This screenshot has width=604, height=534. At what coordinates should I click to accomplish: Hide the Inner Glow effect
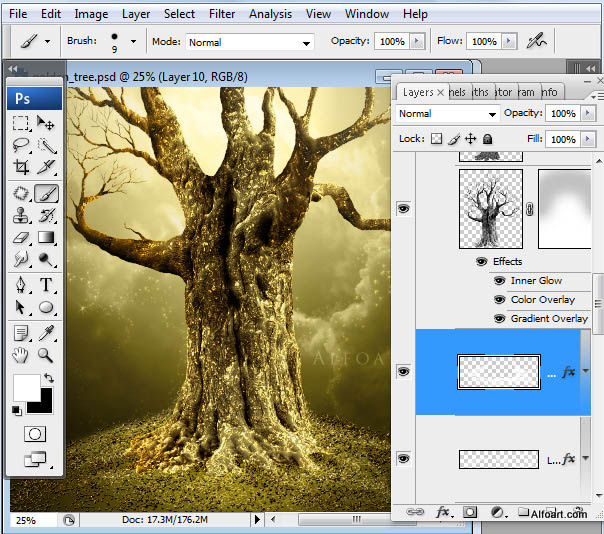click(500, 281)
